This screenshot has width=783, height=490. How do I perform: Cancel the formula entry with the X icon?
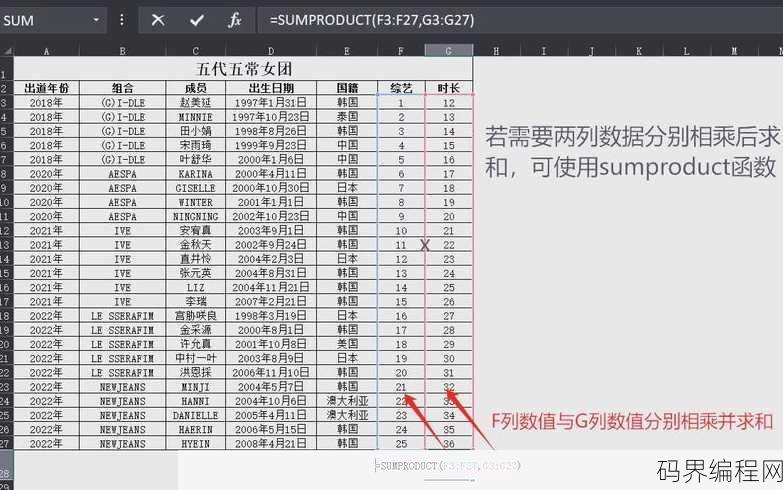coord(158,20)
